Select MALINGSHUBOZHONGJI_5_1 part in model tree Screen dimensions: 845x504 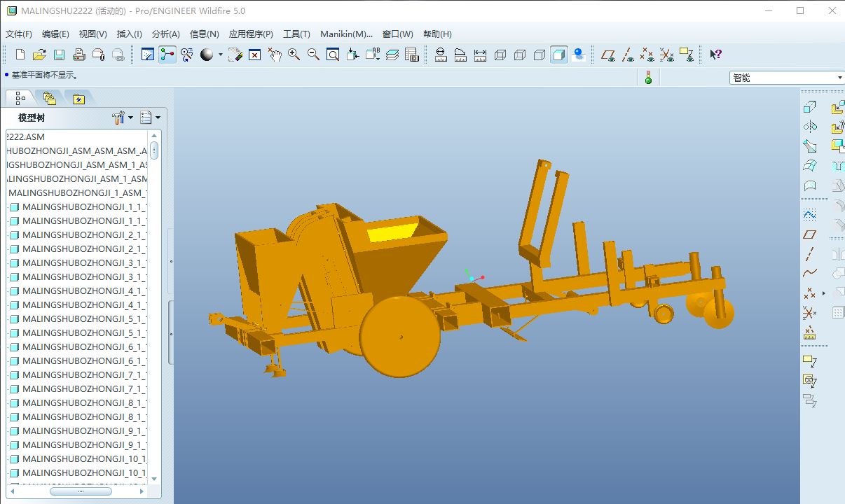click(x=77, y=318)
